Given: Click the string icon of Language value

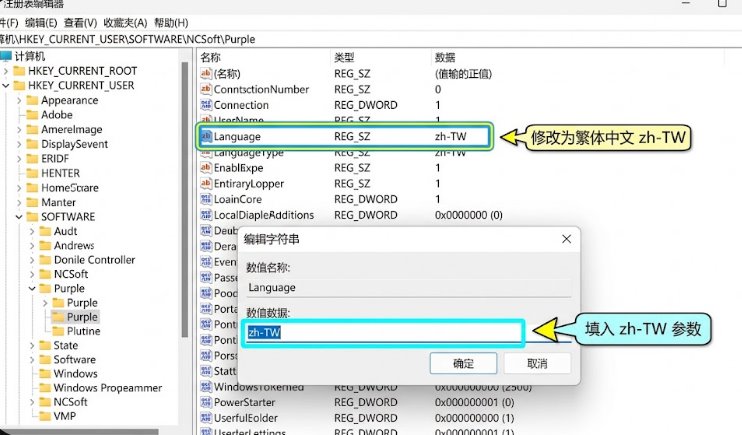Looking at the screenshot, I should (206, 136).
